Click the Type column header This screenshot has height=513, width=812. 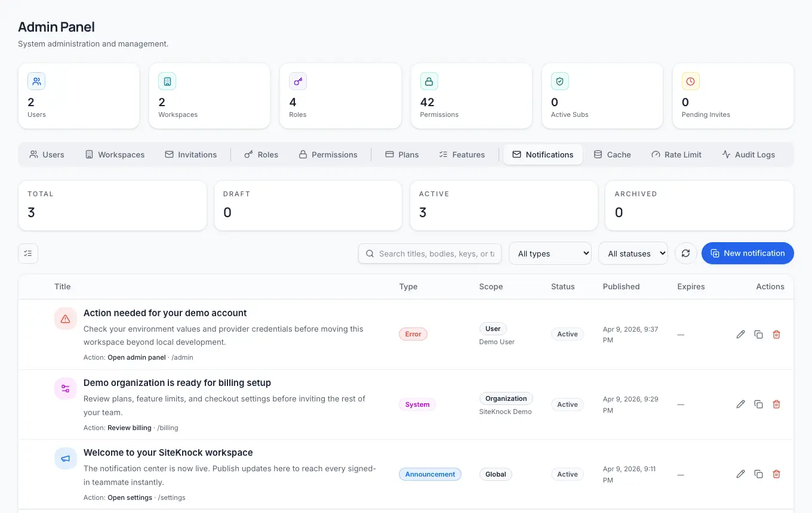point(408,287)
